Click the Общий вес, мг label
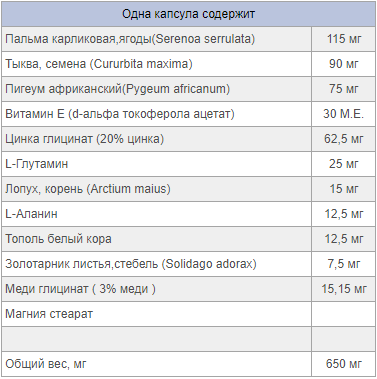This screenshot has height=379, width=377. pos(157,364)
